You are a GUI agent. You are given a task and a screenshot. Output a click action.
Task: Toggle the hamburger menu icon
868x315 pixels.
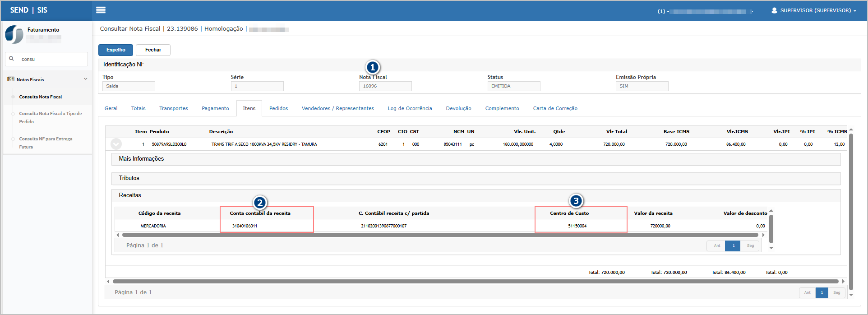(x=101, y=10)
